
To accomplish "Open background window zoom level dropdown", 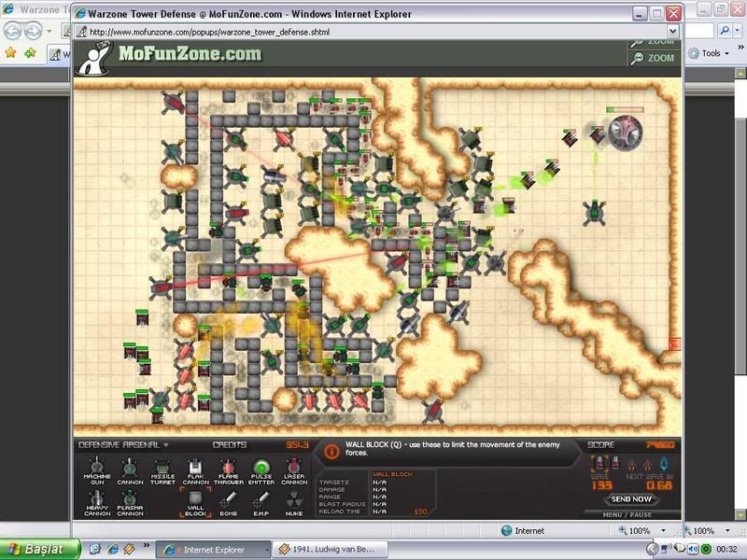I will pyautogui.click(x=727, y=530).
